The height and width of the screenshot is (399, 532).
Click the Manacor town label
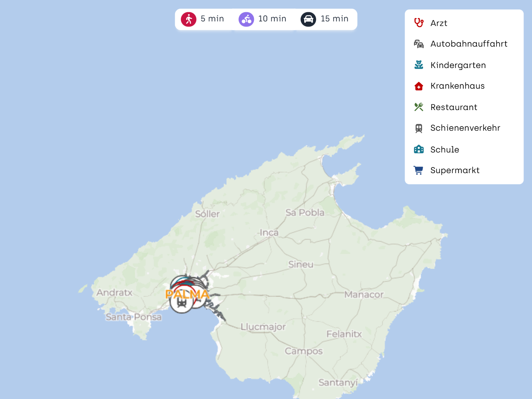(x=364, y=295)
